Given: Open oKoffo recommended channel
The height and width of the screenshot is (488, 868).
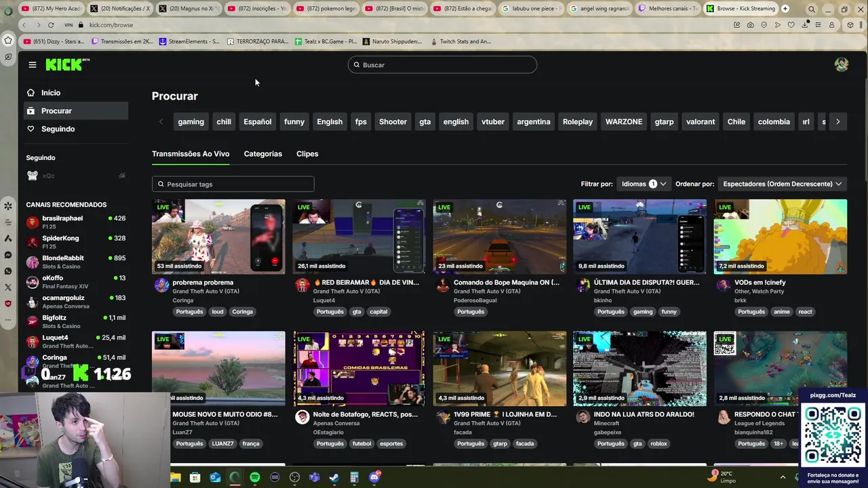Looking at the screenshot, I should pyautogui.click(x=76, y=281).
